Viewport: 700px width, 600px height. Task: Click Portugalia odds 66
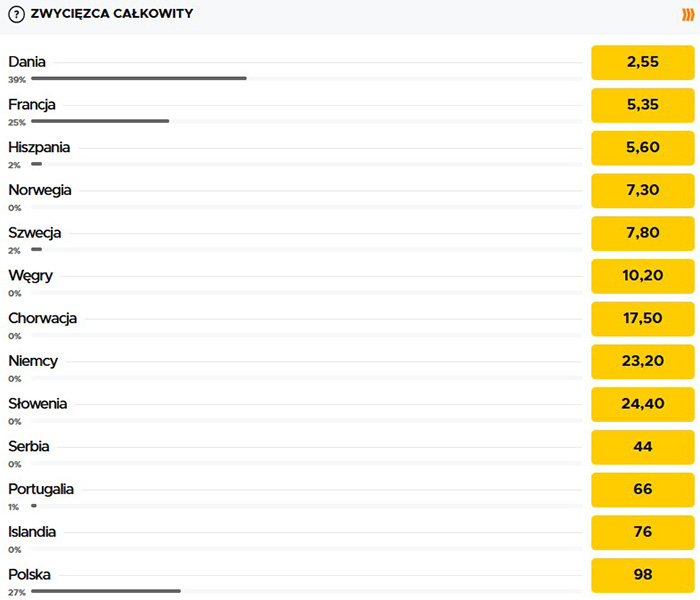[x=642, y=490]
